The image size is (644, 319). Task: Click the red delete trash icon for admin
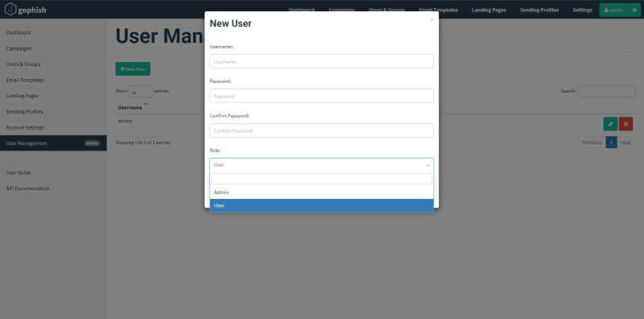625,124
